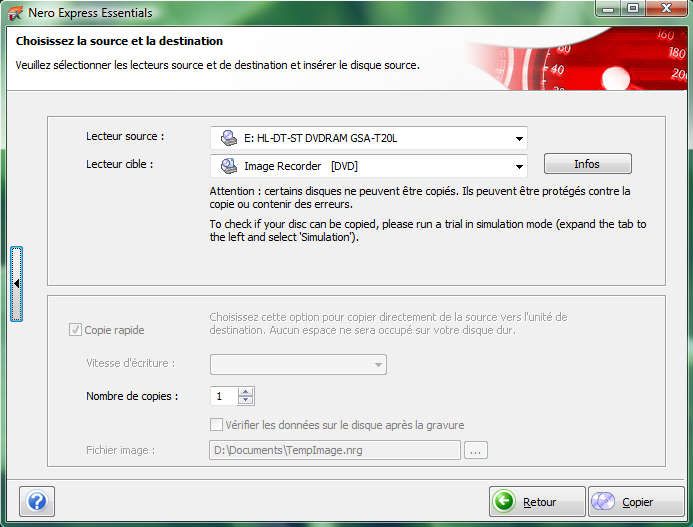This screenshot has height=527, width=693.
Task: Click the 'Lecteur source :' label
Action: click(x=125, y=136)
